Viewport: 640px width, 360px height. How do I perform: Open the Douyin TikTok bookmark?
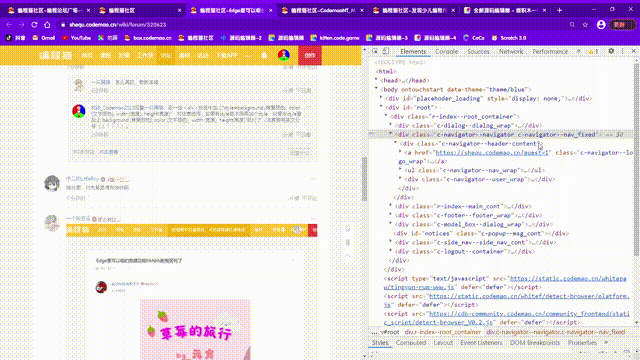click(16, 38)
